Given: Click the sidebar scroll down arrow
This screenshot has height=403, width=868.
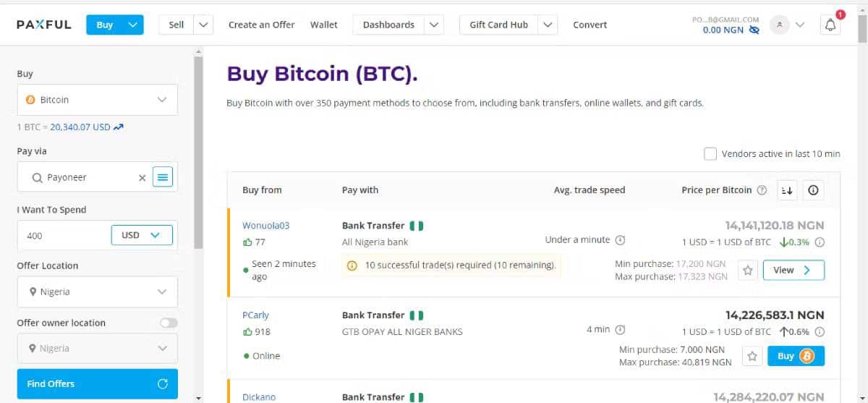Looking at the screenshot, I should [x=198, y=398].
